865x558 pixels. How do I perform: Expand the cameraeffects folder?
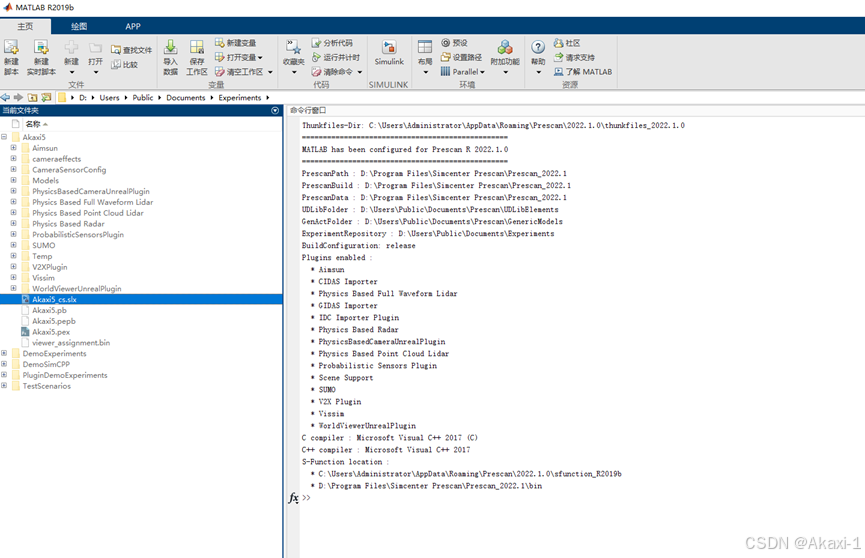13,158
